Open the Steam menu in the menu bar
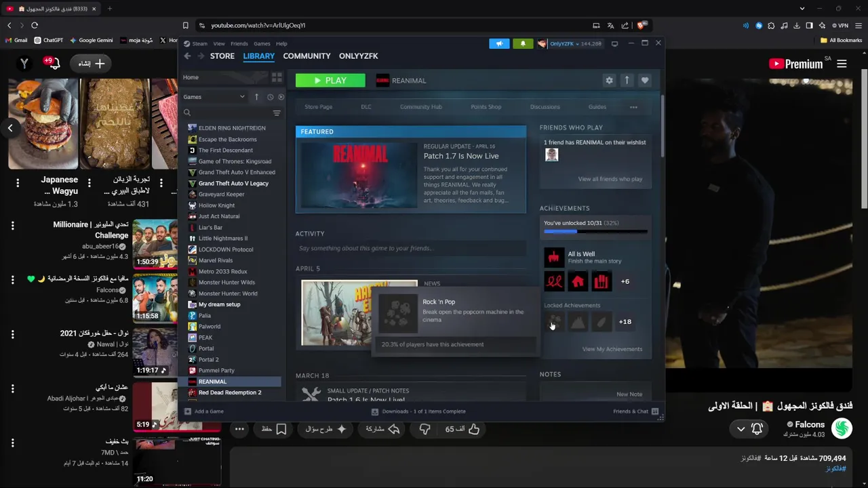868x488 pixels. point(199,43)
